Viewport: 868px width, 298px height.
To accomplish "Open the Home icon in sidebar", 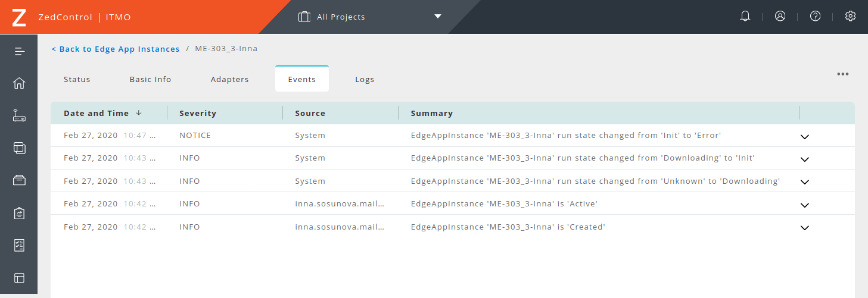I will (19, 83).
